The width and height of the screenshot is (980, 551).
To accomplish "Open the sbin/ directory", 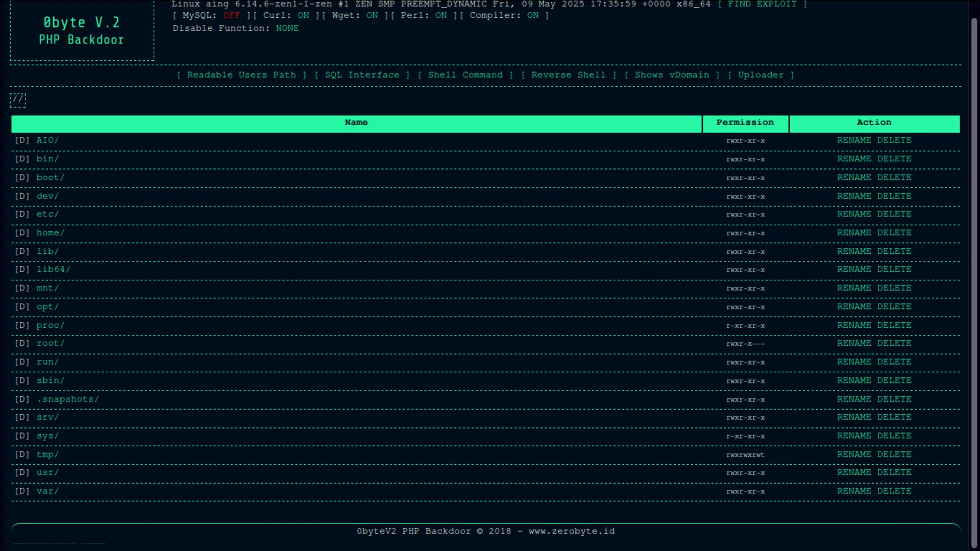I will (51, 380).
